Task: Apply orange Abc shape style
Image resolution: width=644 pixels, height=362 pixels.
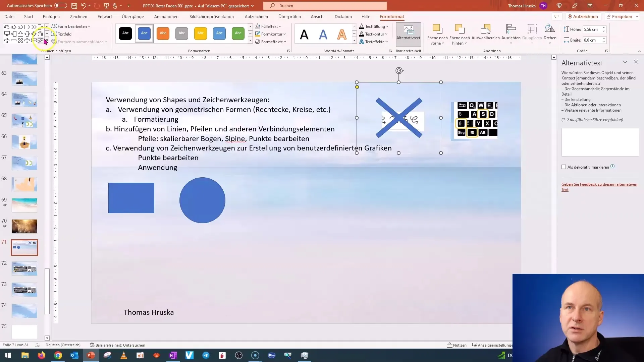Action: pos(163,33)
